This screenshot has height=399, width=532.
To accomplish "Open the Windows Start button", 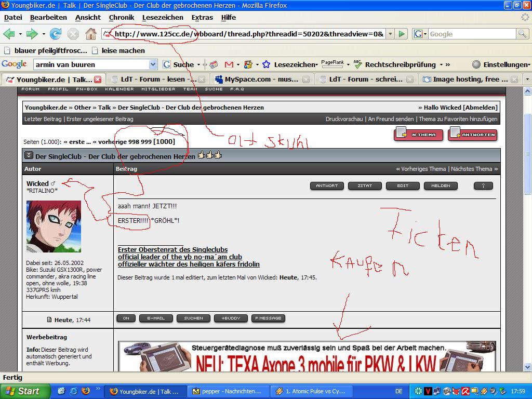I will click(25, 391).
